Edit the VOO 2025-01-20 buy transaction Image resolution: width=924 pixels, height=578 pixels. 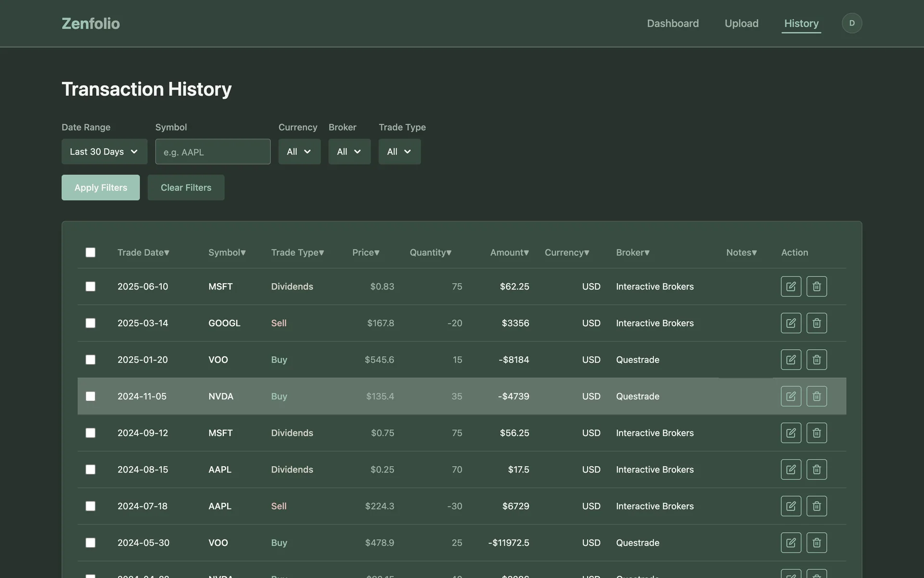(x=791, y=359)
